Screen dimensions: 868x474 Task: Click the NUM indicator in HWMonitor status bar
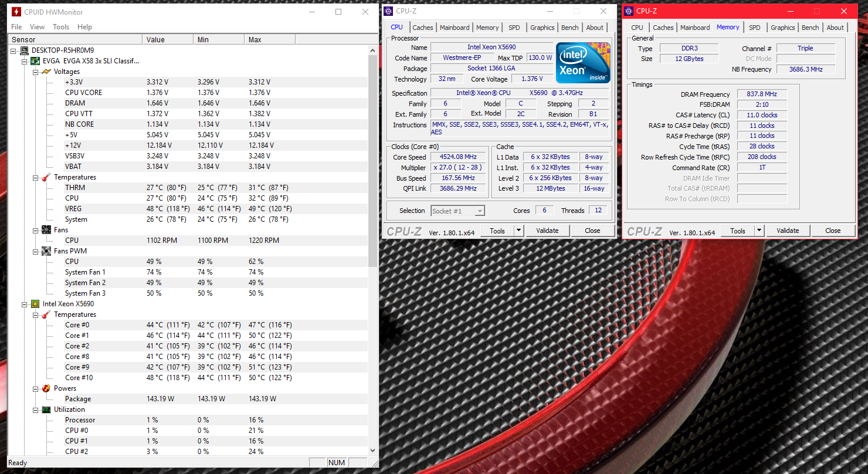click(x=337, y=463)
